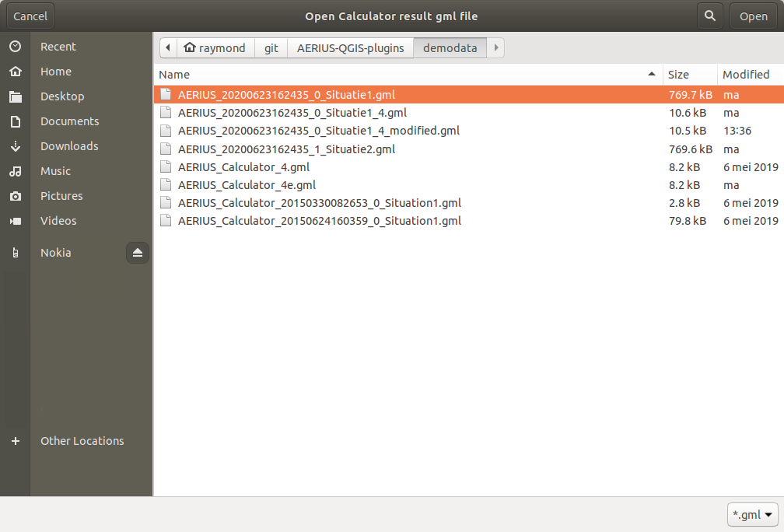784x532 pixels.
Task: Click the plus icon for Other Locations
Action: tap(15, 441)
